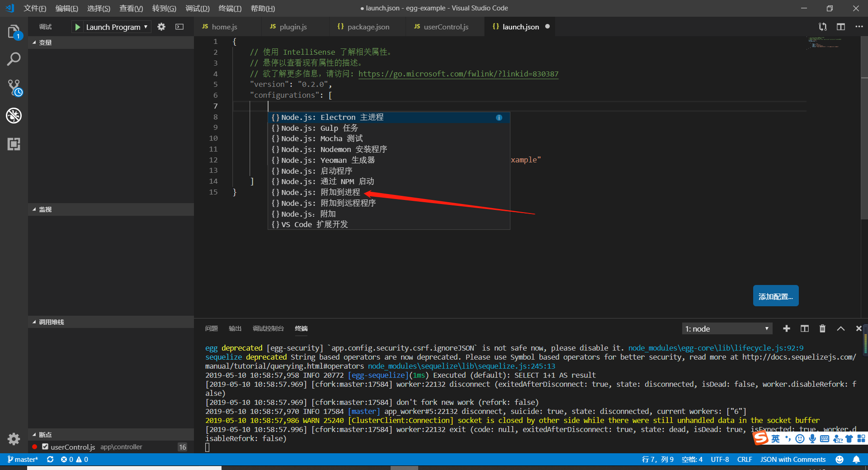Open the Source Control view

tap(14, 88)
